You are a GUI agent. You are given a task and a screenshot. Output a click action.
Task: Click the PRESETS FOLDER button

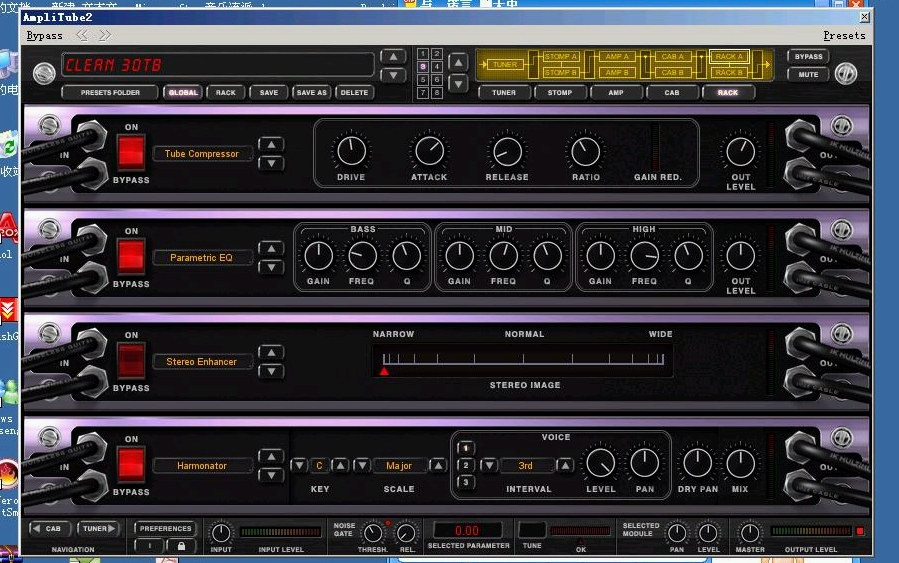click(x=110, y=92)
